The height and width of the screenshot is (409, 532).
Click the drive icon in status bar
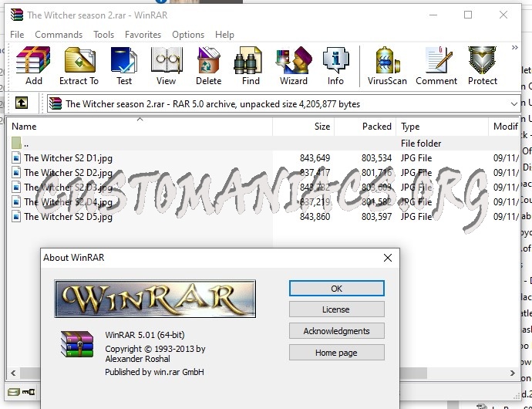(14, 392)
